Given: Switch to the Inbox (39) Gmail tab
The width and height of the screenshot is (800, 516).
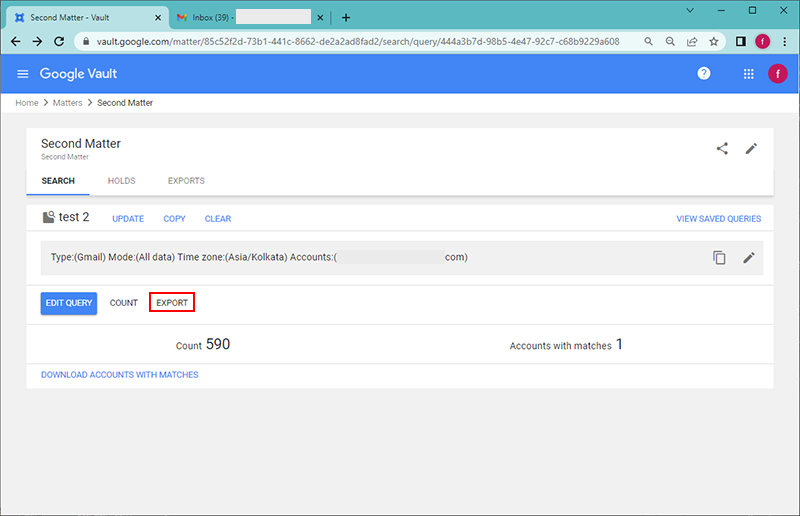Looking at the screenshot, I should pos(250,18).
